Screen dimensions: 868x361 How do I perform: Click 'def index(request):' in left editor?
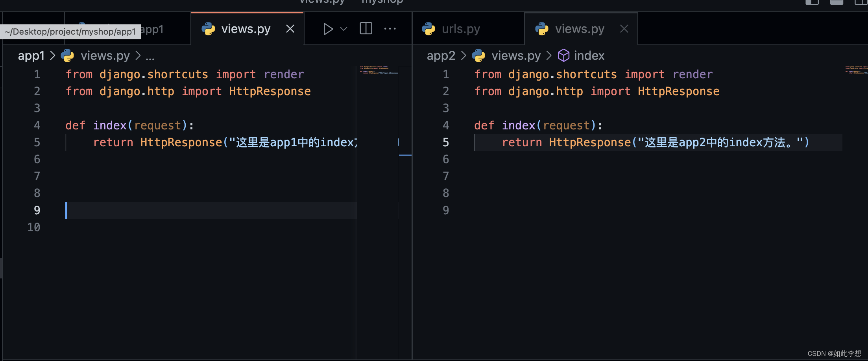click(x=129, y=125)
